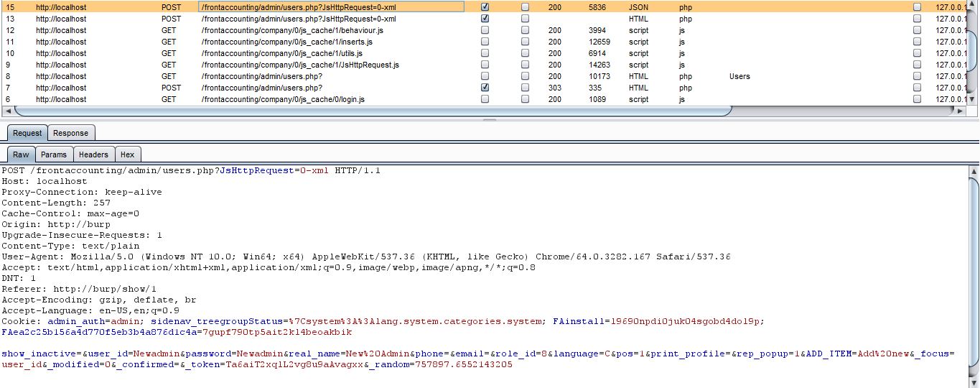This screenshot has width=980, height=388.
Task: Select the Request tab
Action: coord(27,133)
